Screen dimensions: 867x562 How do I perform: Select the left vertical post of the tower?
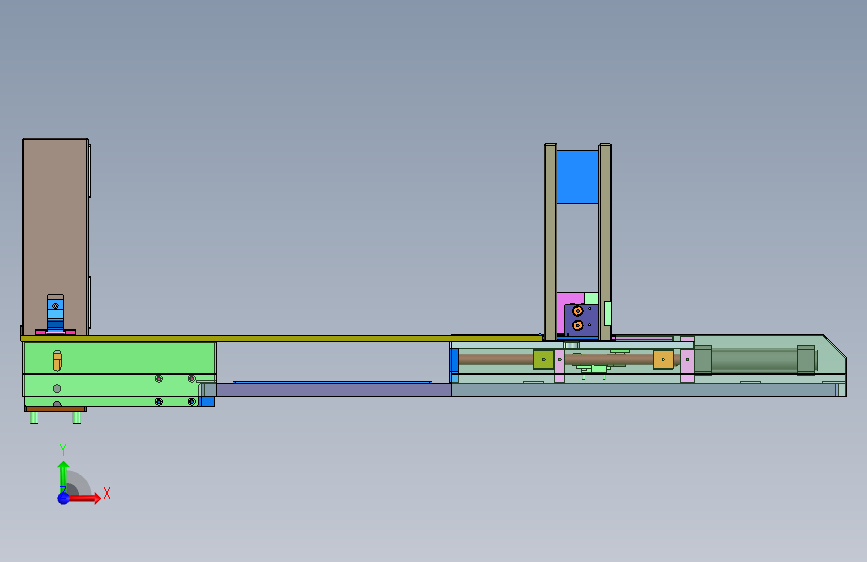pyautogui.click(x=550, y=242)
